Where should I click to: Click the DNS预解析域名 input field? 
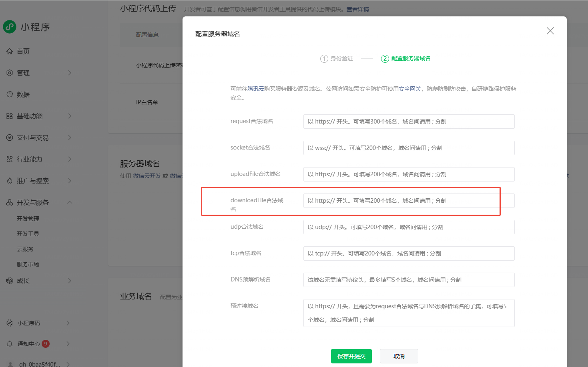[x=409, y=280]
